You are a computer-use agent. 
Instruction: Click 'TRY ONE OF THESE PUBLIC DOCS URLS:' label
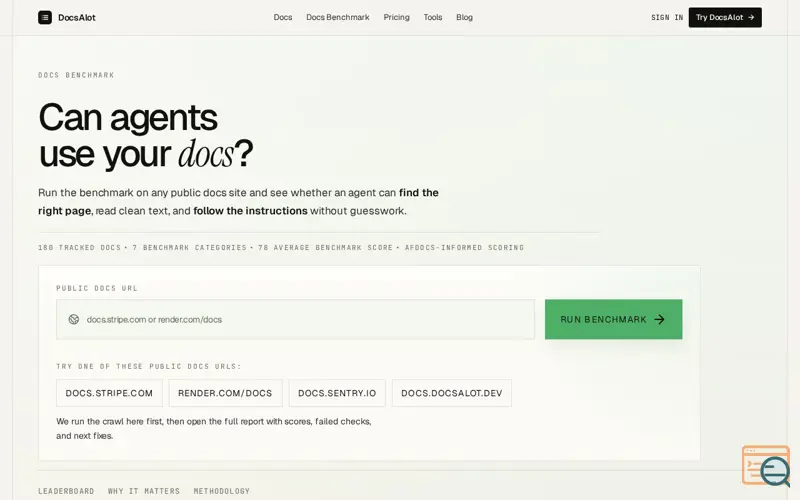tap(148, 366)
